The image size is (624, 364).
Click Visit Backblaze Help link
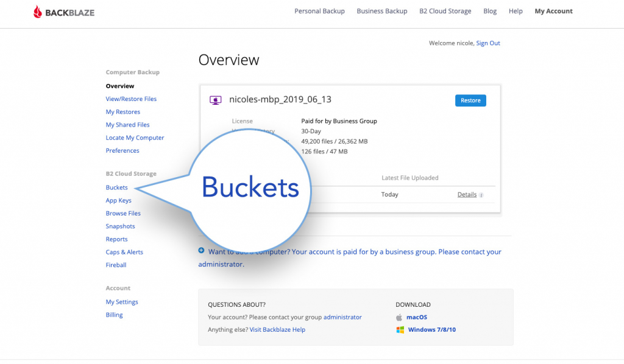tap(277, 329)
